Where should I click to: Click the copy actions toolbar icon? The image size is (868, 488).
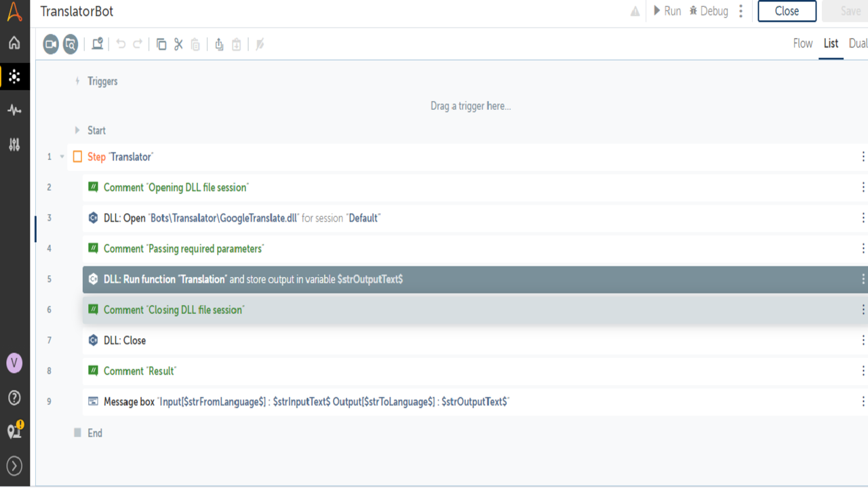tap(161, 45)
